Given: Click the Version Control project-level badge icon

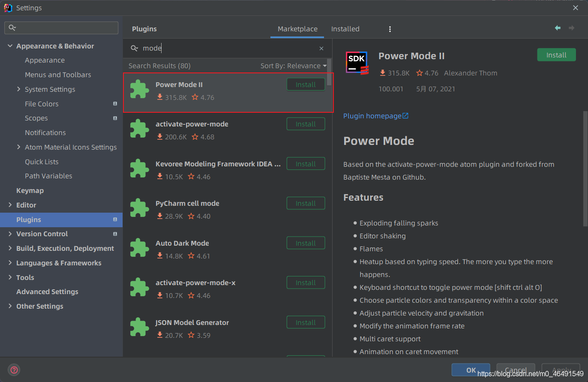Looking at the screenshot, I should click(115, 234).
